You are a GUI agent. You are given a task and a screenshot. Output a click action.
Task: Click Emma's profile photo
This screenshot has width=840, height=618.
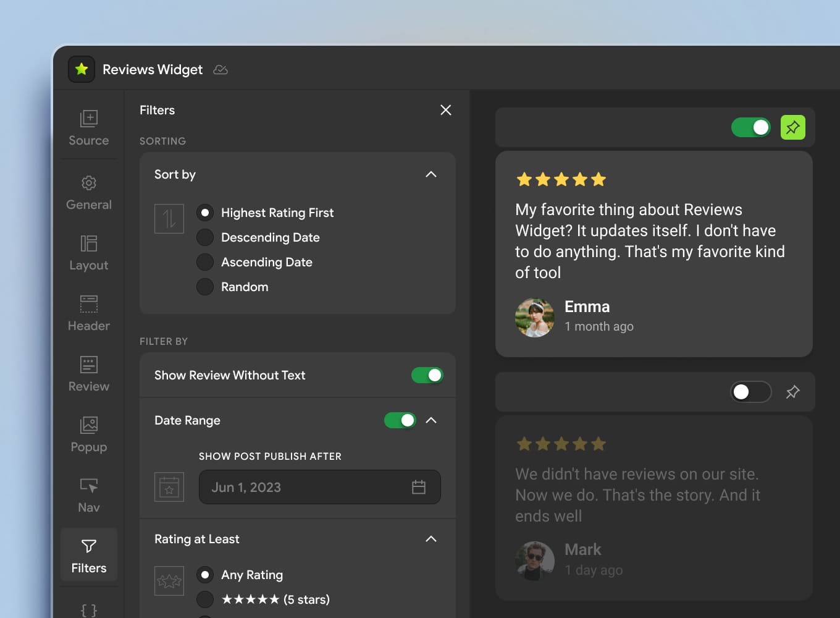click(535, 318)
